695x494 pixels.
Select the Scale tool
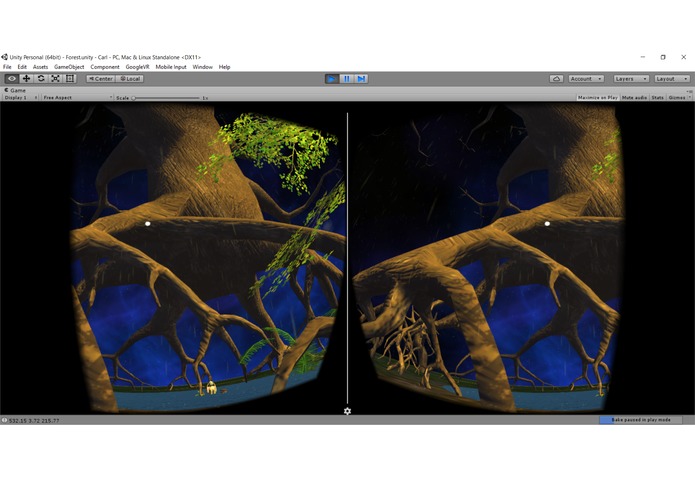click(x=55, y=79)
